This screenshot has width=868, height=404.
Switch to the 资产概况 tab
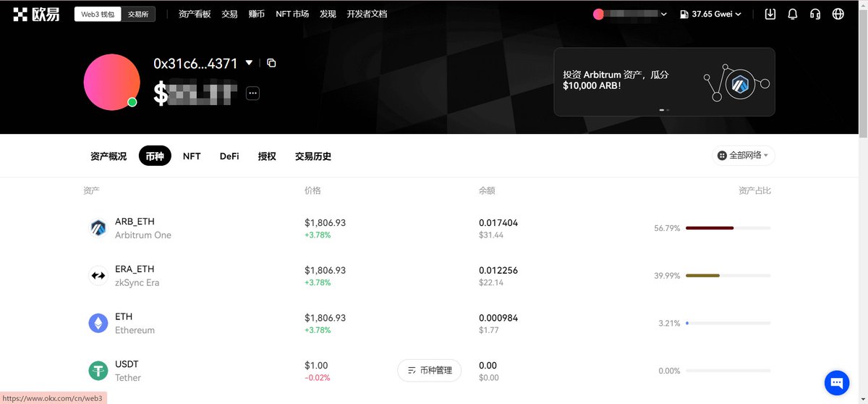click(x=109, y=156)
